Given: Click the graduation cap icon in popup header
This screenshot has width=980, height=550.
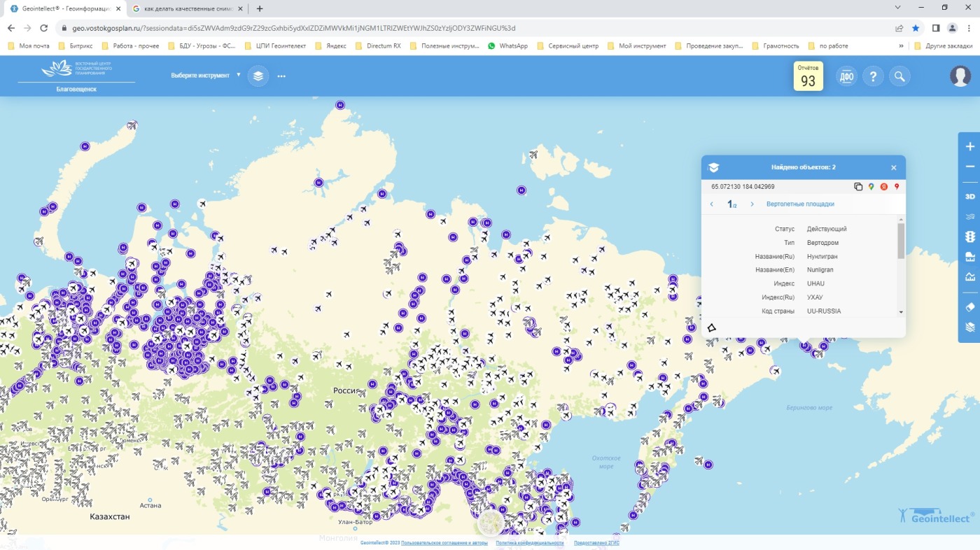Looking at the screenshot, I should coord(713,168).
